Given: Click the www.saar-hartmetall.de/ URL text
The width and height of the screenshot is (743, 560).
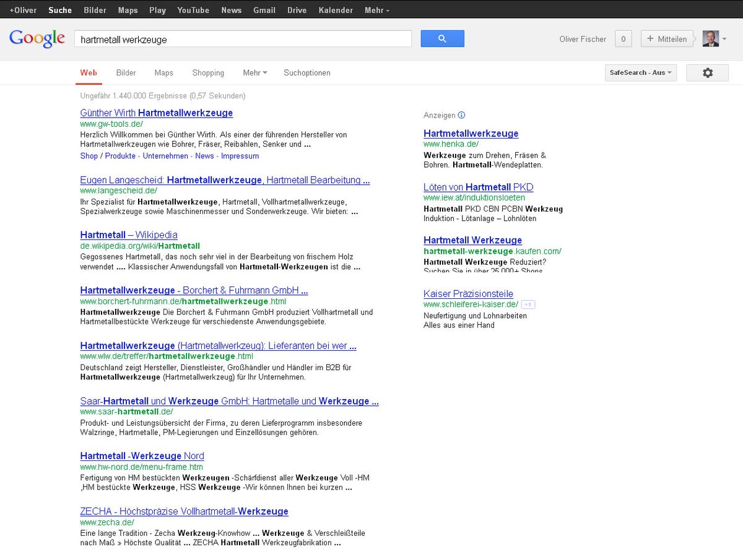Looking at the screenshot, I should (127, 411).
